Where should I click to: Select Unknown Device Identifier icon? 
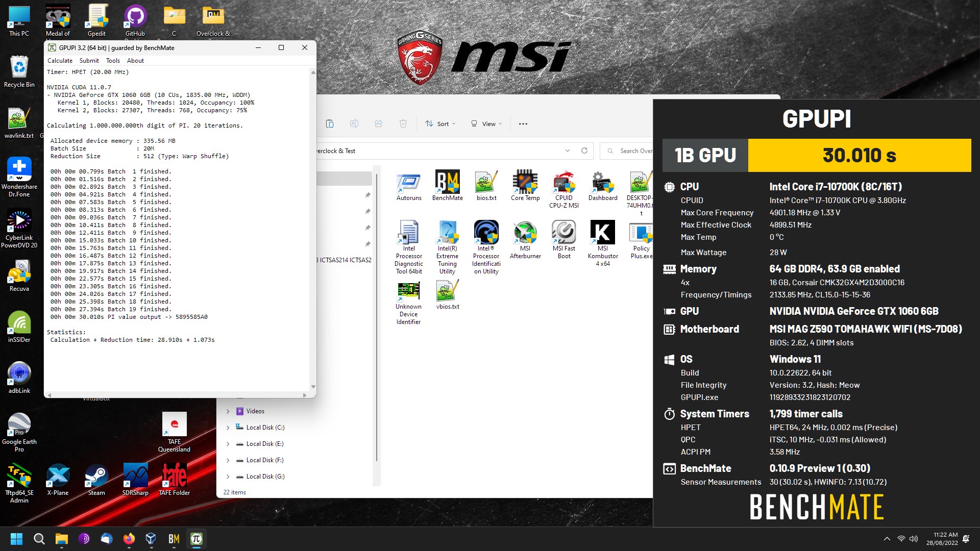coord(409,302)
